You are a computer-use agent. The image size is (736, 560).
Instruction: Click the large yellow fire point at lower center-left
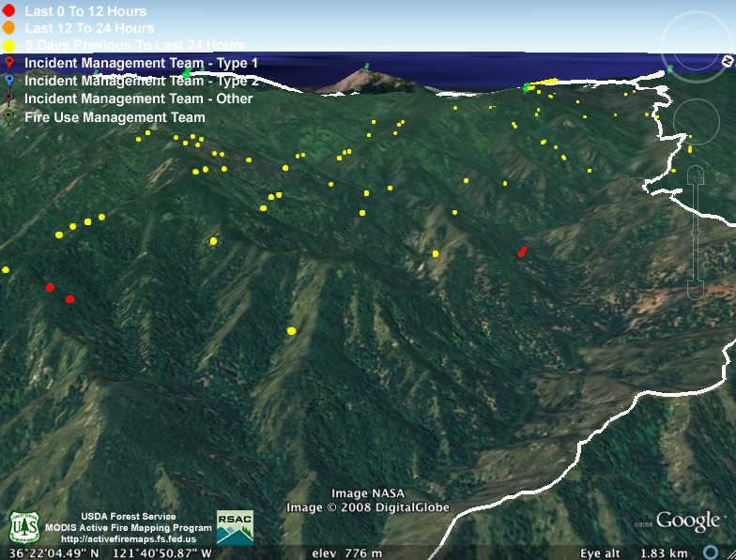point(291,330)
